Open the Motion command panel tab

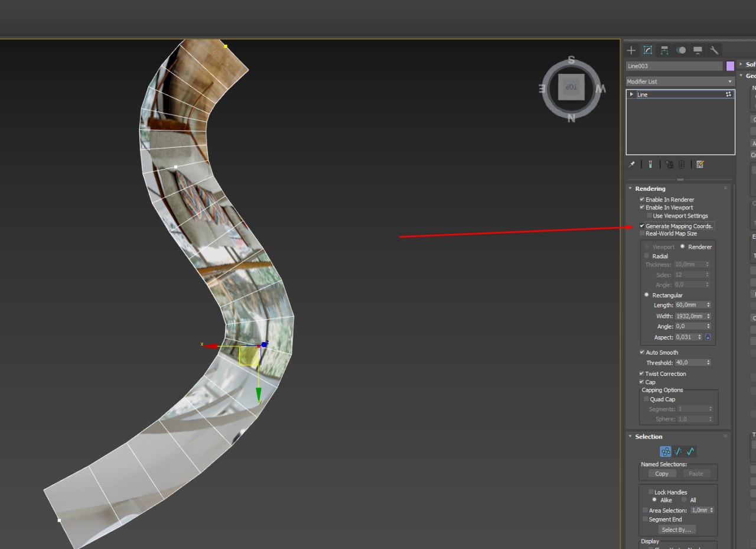[x=681, y=50]
